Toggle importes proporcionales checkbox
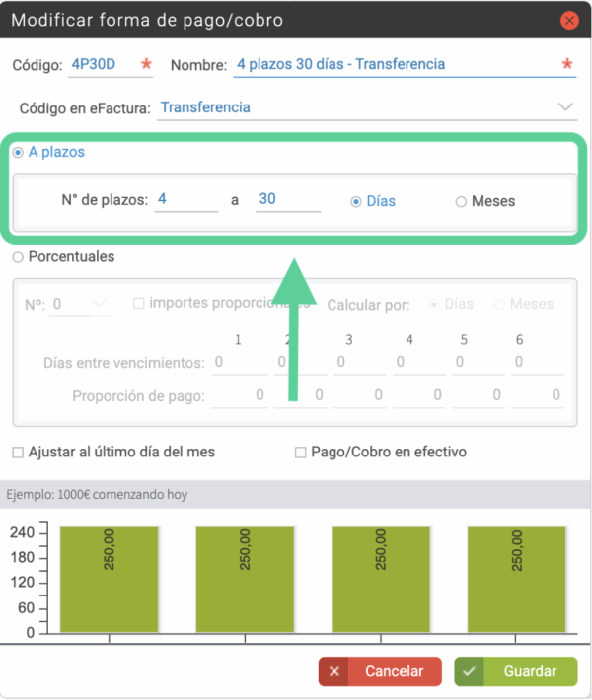Image resolution: width=592 pixels, height=700 pixels. click(139, 304)
